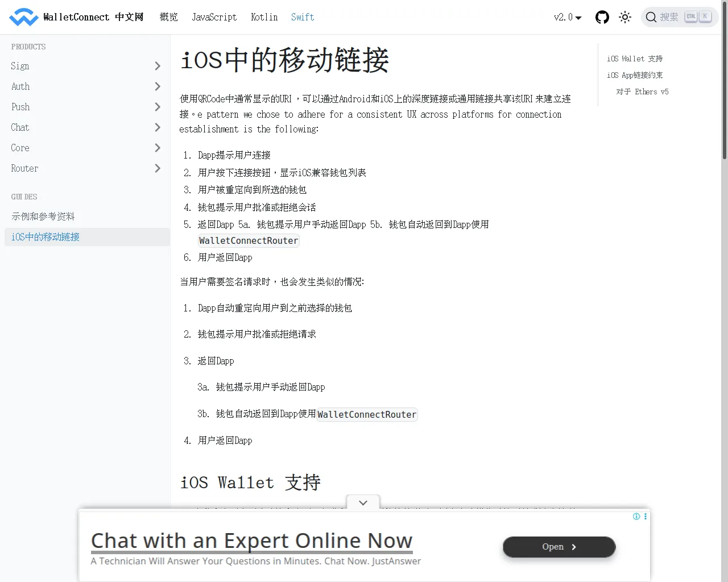Click the ad Open button
This screenshot has height=582, width=728.
click(x=559, y=547)
